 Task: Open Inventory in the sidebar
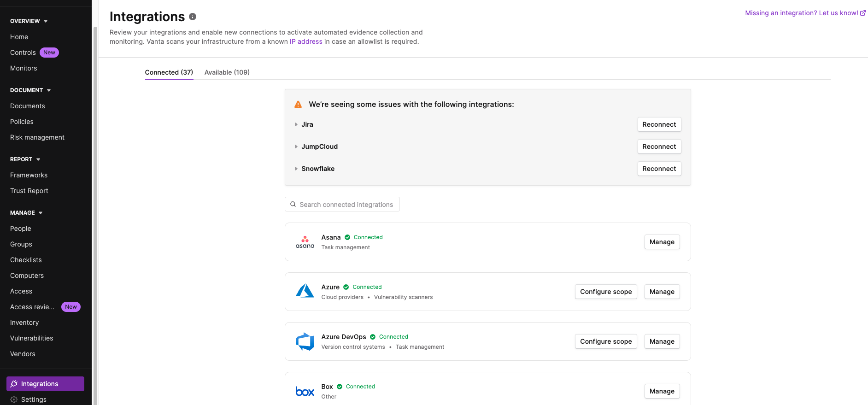(x=24, y=323)
